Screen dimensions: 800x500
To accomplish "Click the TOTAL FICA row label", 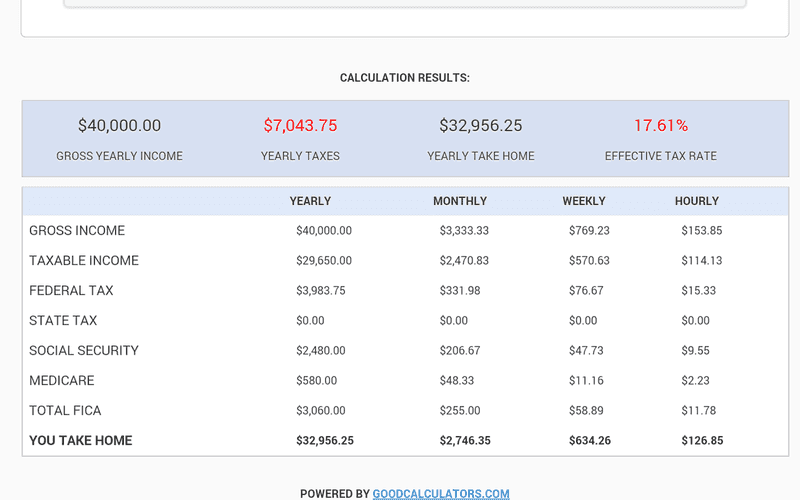I will coord(65,411).
